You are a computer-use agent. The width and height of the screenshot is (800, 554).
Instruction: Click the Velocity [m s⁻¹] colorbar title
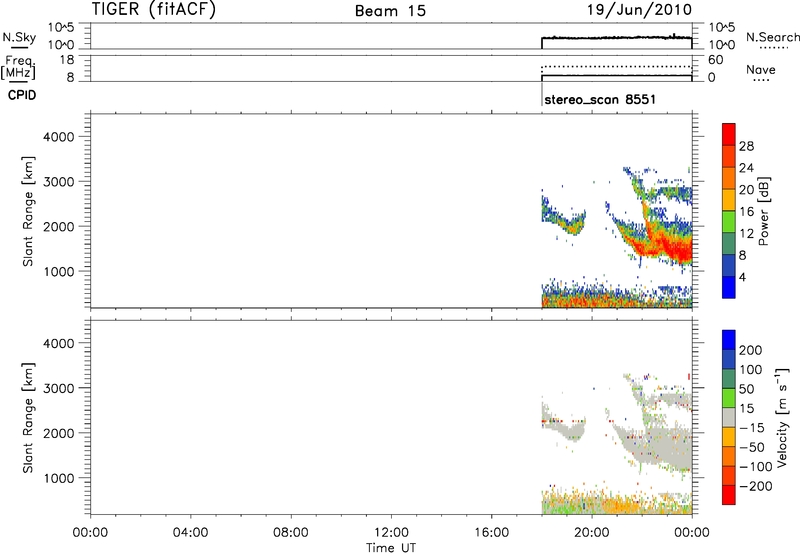[782, 417]
